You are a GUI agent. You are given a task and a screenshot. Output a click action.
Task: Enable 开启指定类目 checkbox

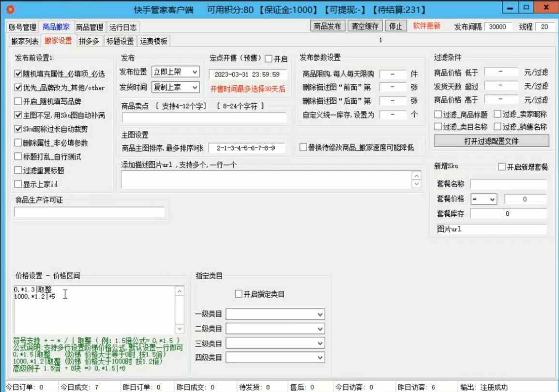[x=239, y=294]
